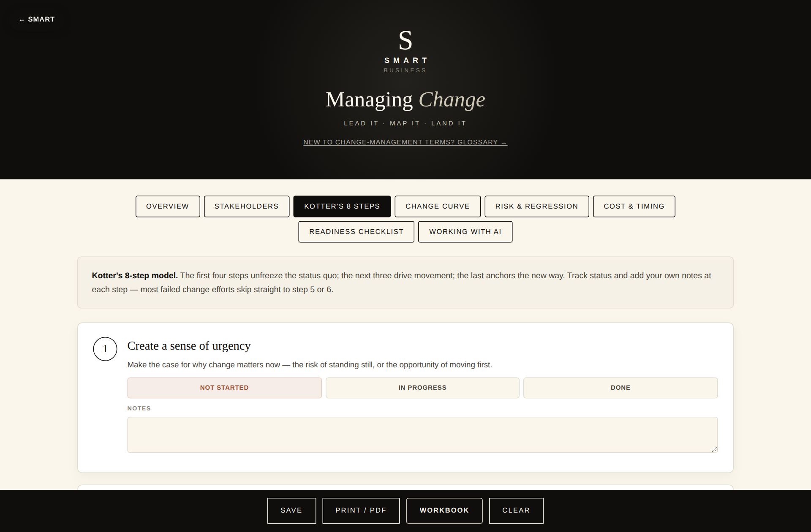
Task: Click the "Create a sense of urgency" heading
Action: [189, 346]
